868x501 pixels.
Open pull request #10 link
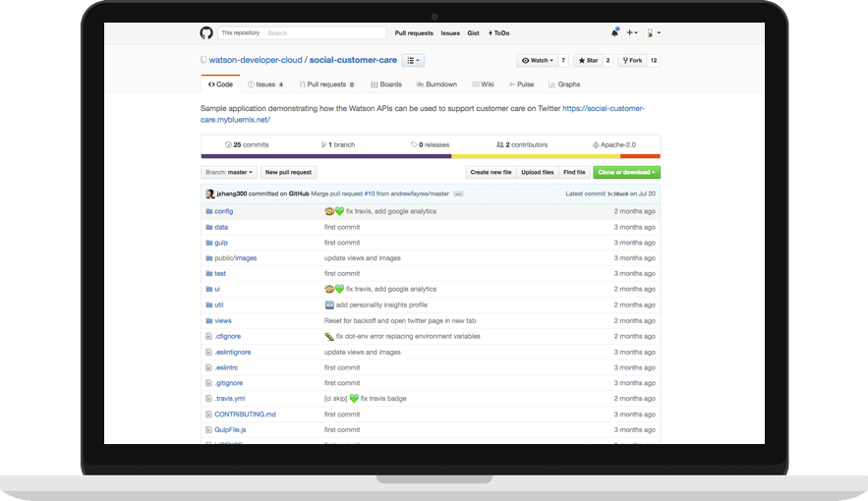pos(370,195)
